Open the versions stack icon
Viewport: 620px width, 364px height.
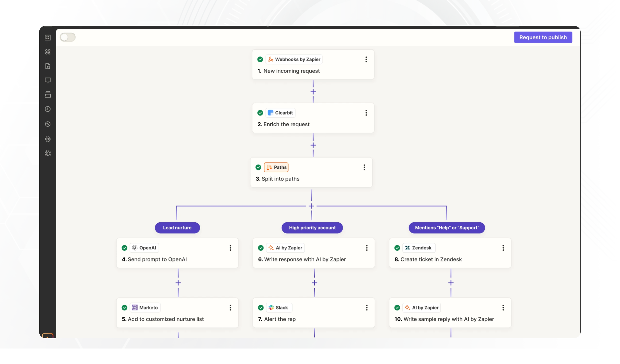tap(48, 95)
